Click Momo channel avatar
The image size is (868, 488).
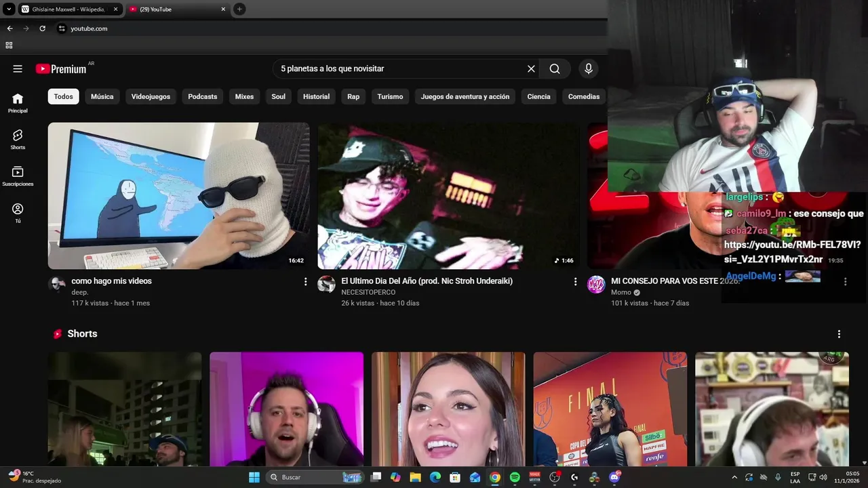[x=596, y=284]
